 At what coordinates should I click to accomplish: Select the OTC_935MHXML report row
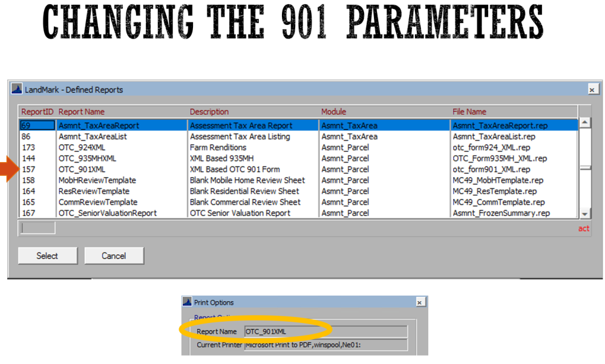tap(91, 158)
